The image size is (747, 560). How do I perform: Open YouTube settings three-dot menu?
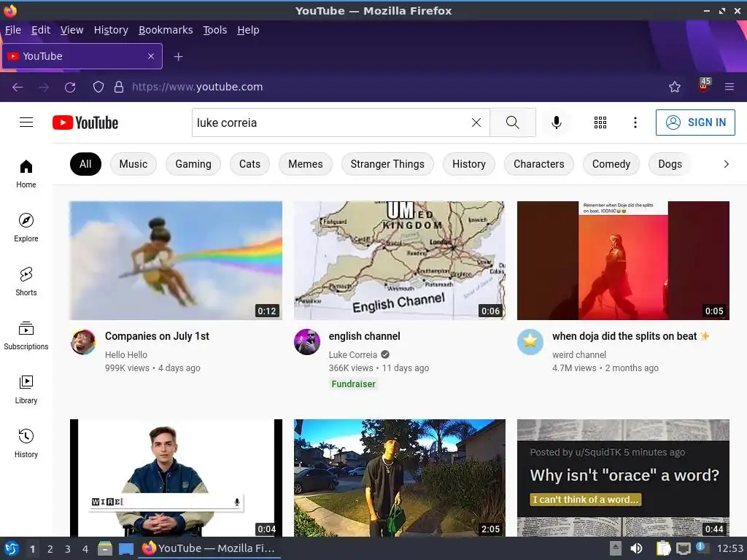pos(635,122)
